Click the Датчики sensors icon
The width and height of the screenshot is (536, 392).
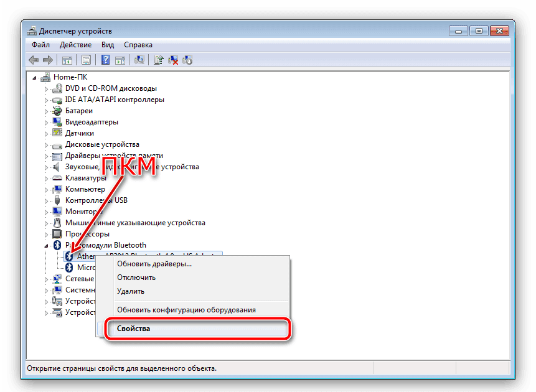click(57, 133)
